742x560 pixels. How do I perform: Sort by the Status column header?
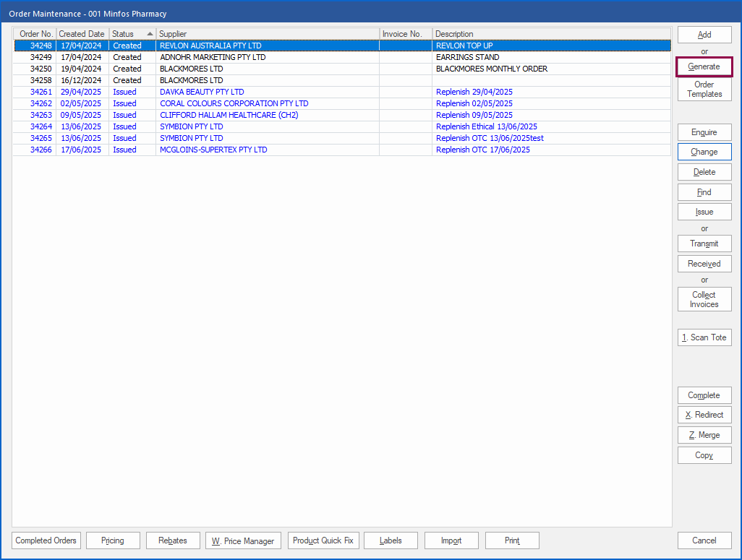132,34
